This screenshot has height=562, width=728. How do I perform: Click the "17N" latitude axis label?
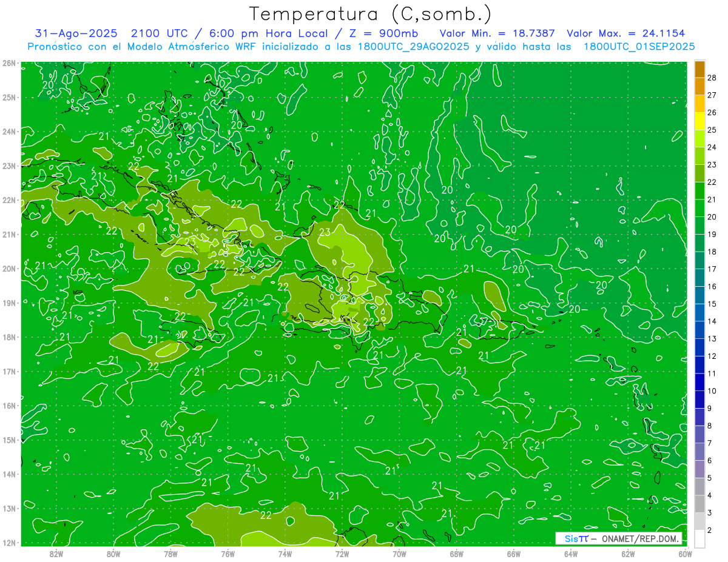pyautogui.click(x=9, y=371)
